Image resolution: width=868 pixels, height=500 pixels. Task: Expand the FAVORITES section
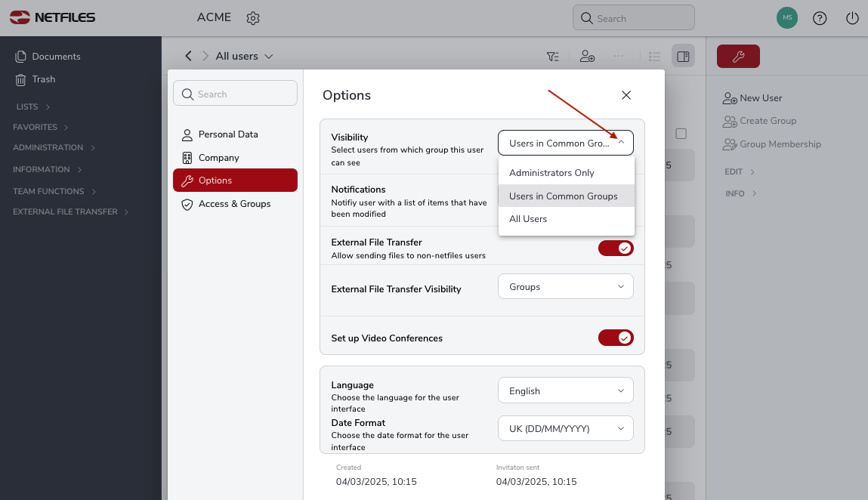(40, 128)
